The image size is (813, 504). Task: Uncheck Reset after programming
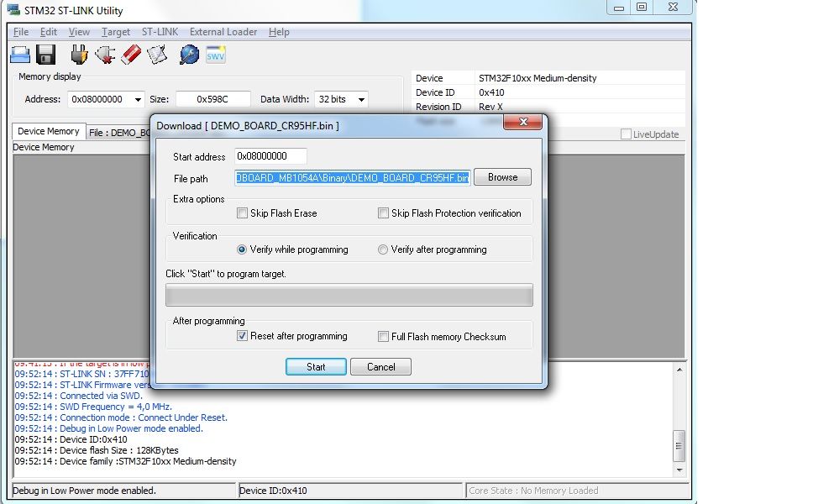coord(242,336)
